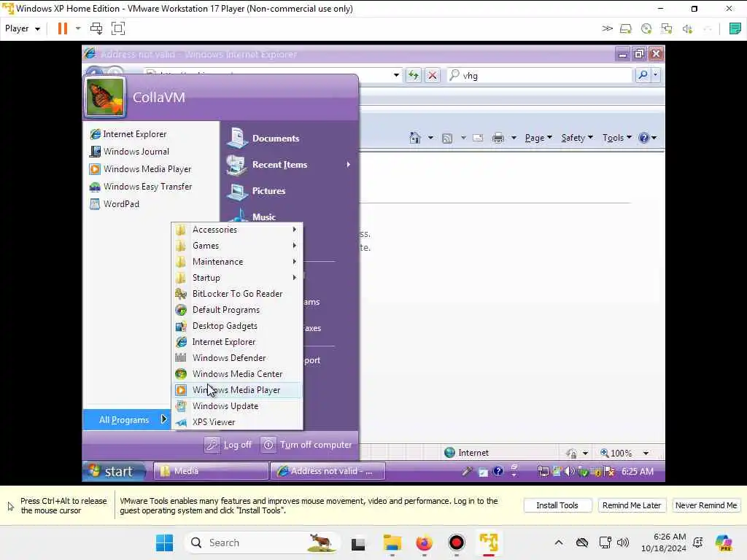The image size is (747, 560).
Task: Launch XPS Viewer from All Programs
Action: [237, 422]
